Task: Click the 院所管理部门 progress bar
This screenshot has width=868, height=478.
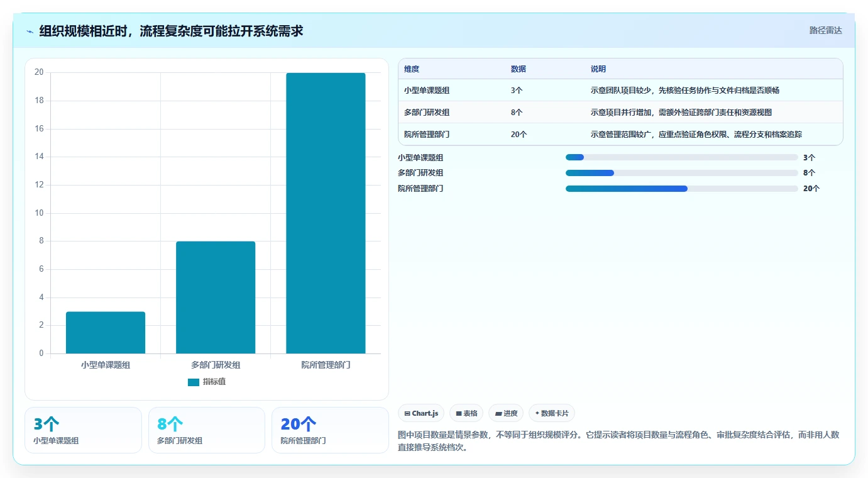Action: [x=682, y=189]
